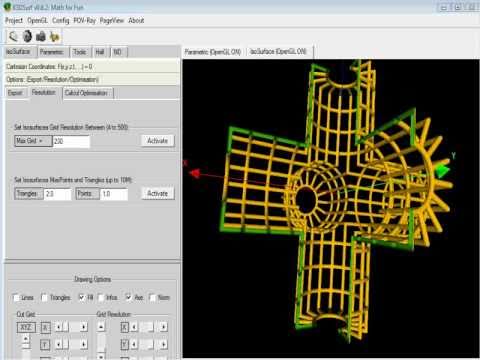The width and height of the screenshot is (480, 360).
Task: Switch to the Parametric side tab
Action: 52,52
